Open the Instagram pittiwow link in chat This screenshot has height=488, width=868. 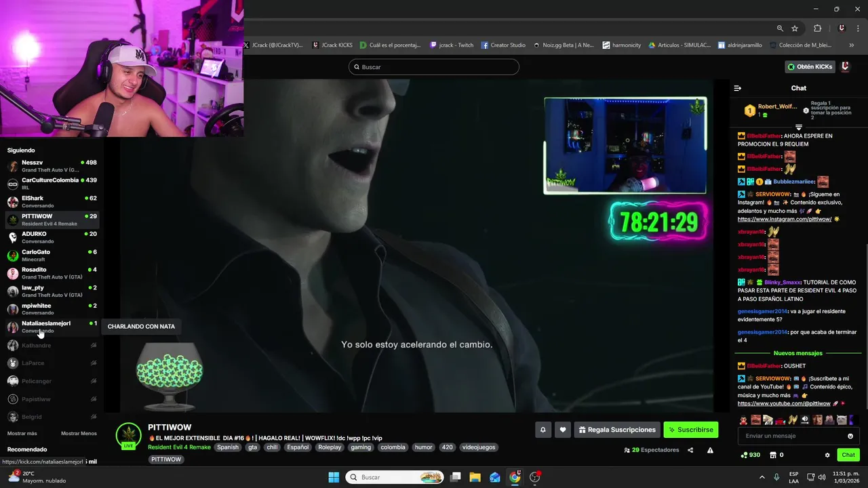pos(785,220)
